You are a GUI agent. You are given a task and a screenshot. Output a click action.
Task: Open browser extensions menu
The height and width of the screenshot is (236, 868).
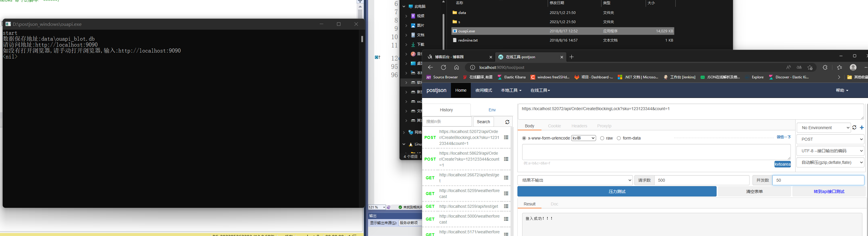825,67
